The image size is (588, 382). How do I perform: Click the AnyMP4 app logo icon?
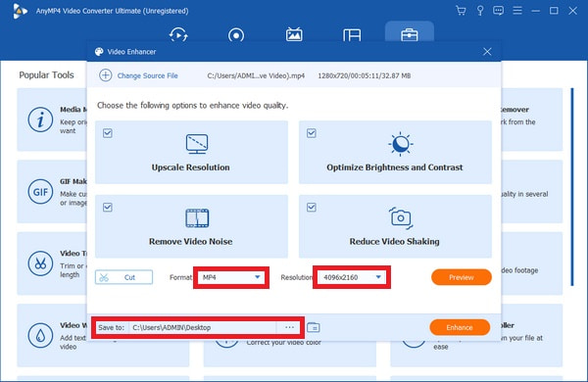click(20, 11)
